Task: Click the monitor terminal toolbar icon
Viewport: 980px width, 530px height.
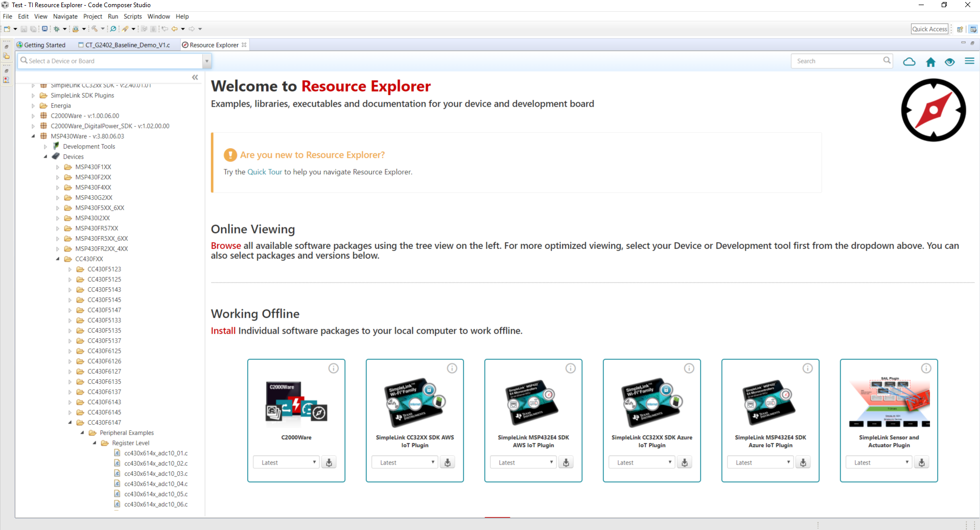Action: coord(44,29)
